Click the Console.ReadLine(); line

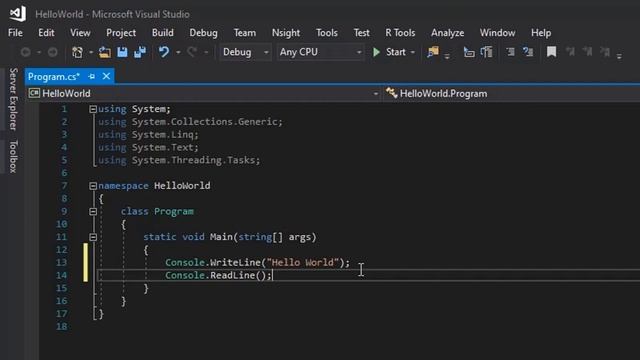point(218,276)
